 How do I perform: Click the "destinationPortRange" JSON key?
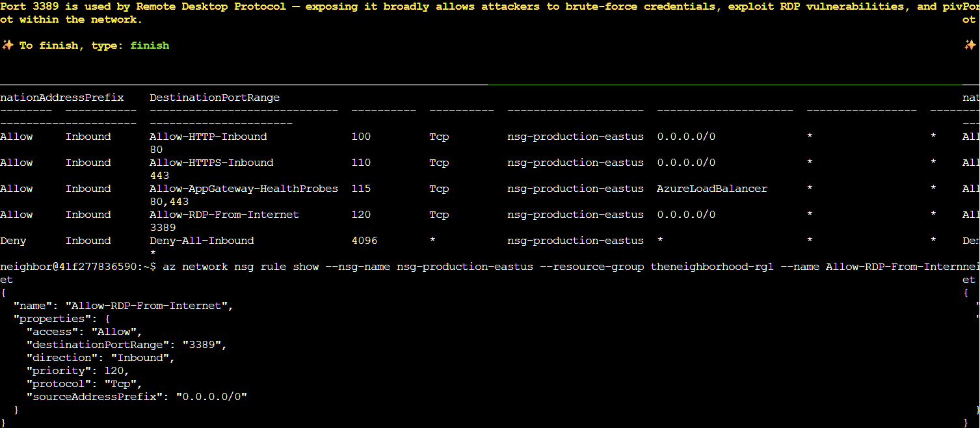tap(101, 345)
